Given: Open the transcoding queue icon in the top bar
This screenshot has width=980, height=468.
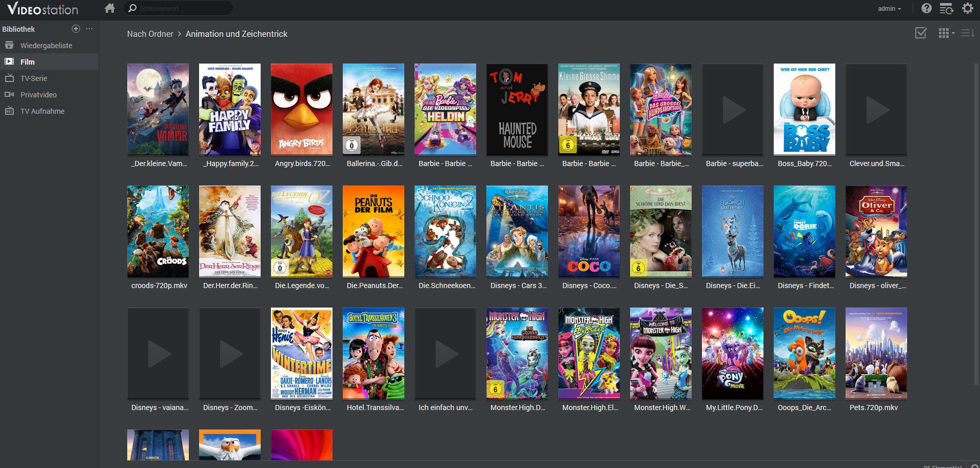Looking at the screenshot, I should 946,8.
